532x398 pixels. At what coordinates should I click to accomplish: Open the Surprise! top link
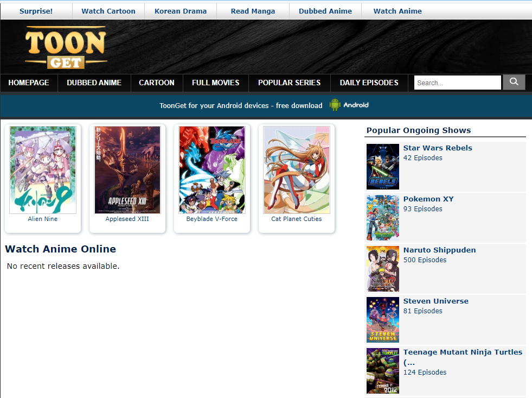pos(36,11)
